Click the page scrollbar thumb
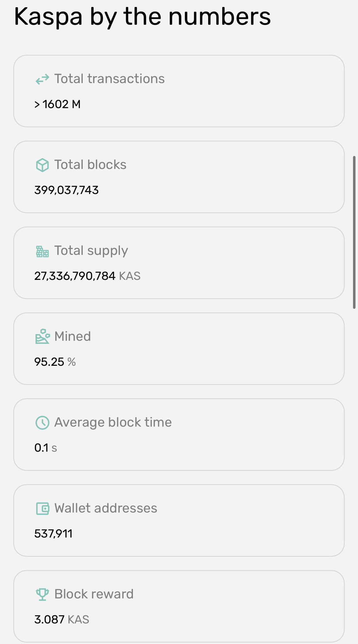The height and width of the screenshot is (644, 358). point(354,232)
